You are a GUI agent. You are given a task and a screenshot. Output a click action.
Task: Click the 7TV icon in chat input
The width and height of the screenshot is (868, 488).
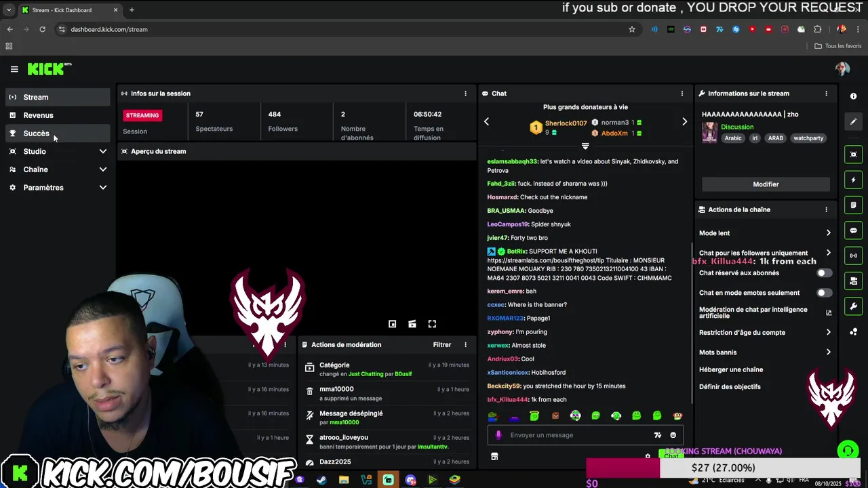(657, 435)
